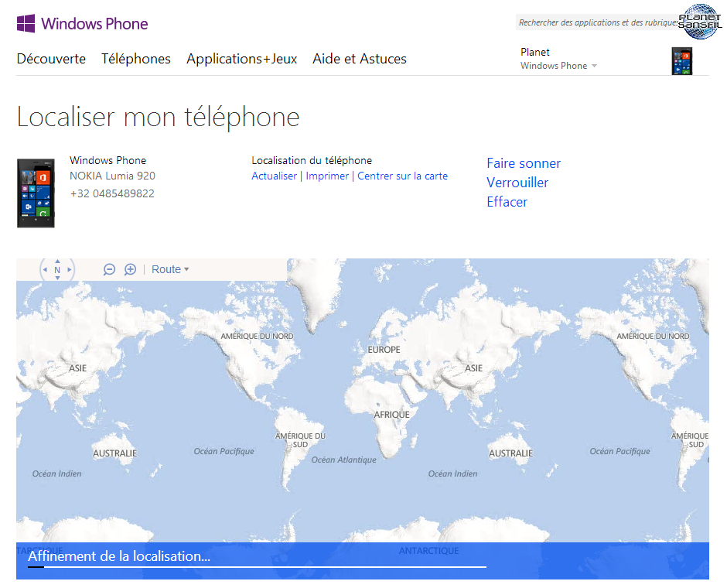Screen dimensions: 727x588
Task: Open the Applications+Jeux menu
Action: (241, 59)
